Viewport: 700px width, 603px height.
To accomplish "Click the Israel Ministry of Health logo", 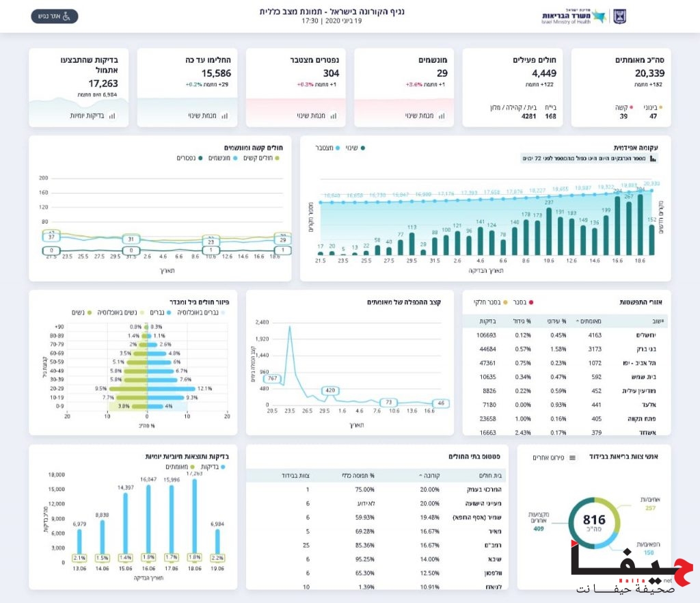I will [573, 16].
